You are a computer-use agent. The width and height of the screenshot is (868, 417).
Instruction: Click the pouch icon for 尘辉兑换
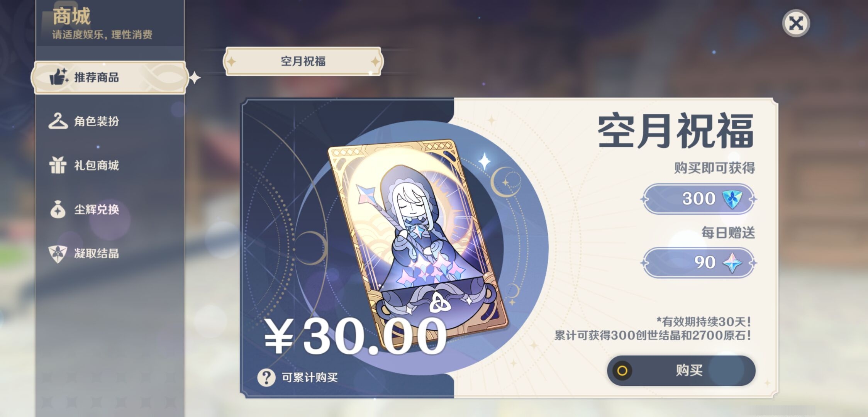(x=58, y=209)
